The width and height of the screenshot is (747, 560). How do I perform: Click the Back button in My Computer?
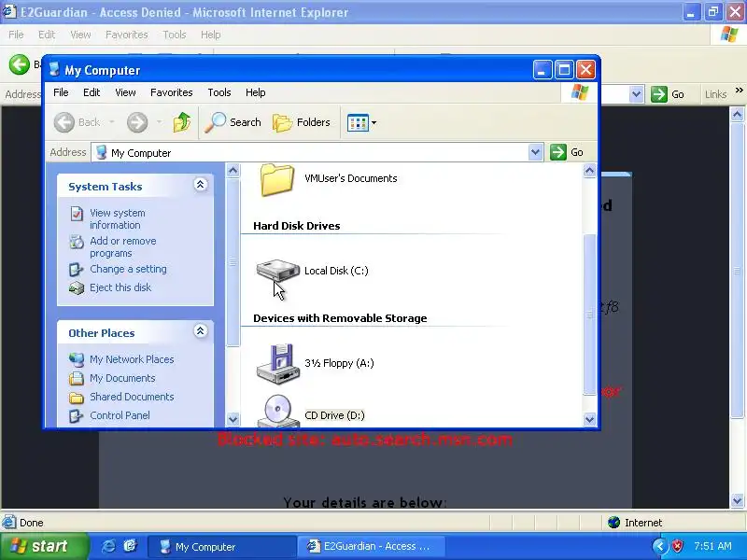point(77,122)
